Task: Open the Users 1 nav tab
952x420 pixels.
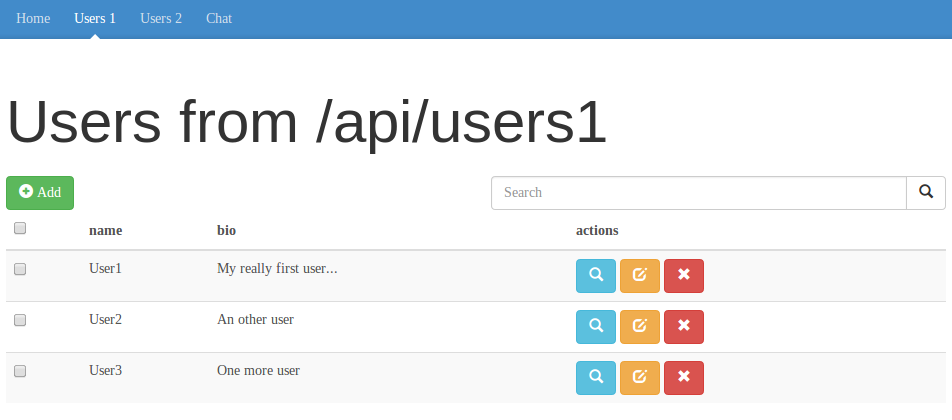Action: point(95,19)
